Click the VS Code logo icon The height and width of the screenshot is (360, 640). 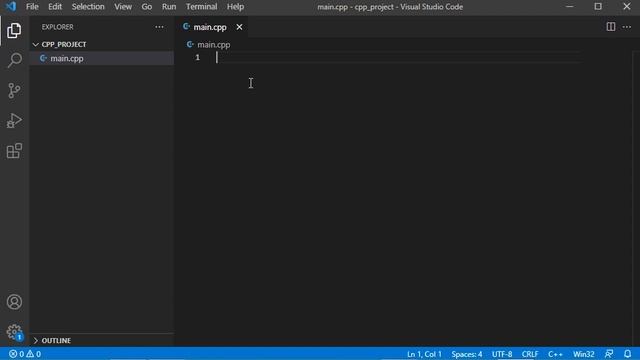point(11,7)
